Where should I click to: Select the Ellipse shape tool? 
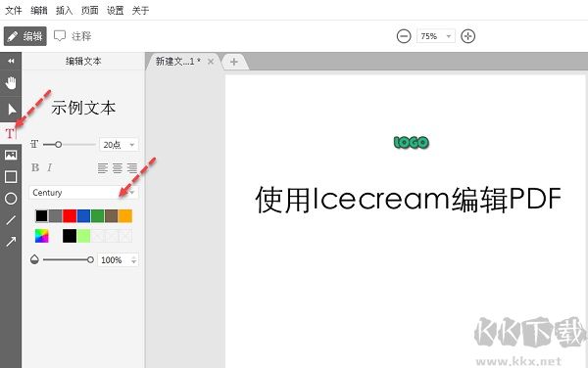point(11,199)
